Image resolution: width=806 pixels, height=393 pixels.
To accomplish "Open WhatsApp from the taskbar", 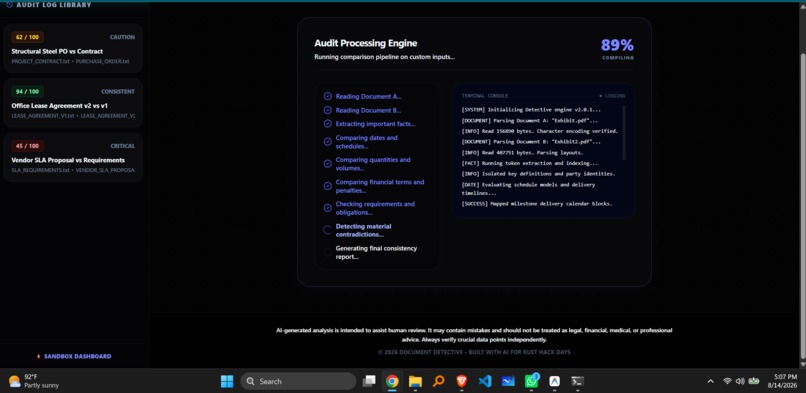I will point(532,381).
